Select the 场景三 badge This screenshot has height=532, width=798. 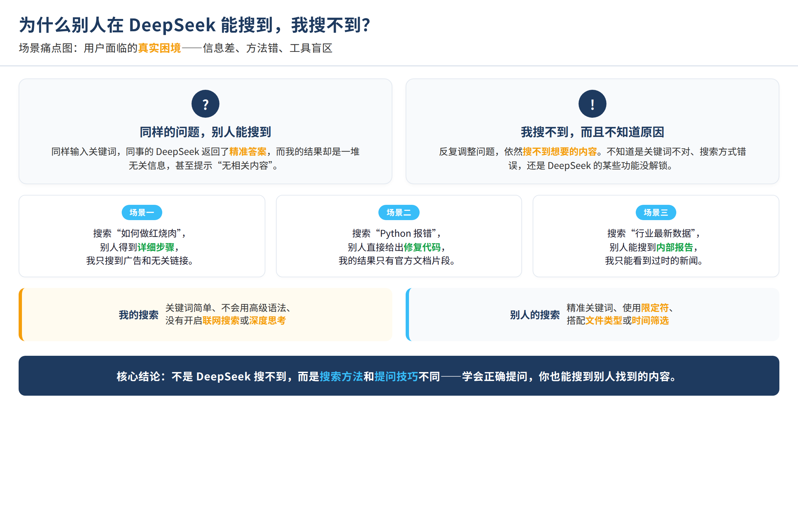[x=655, y=212]
